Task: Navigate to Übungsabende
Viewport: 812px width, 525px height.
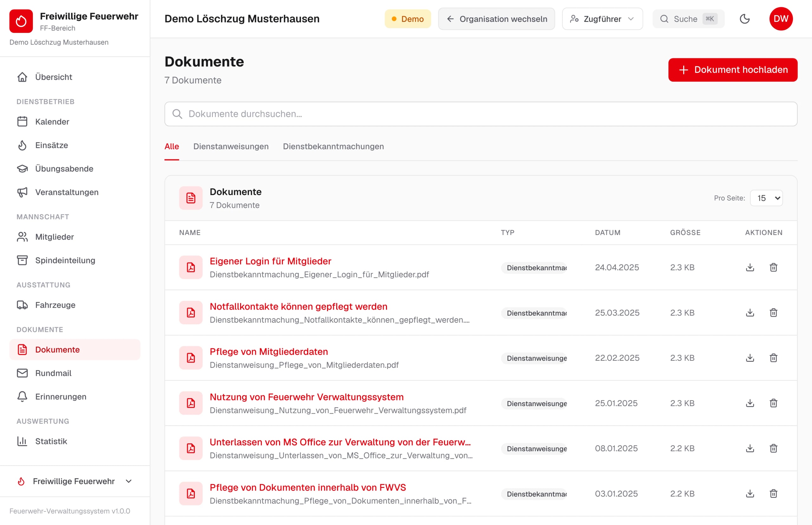Action: (75, 169)
